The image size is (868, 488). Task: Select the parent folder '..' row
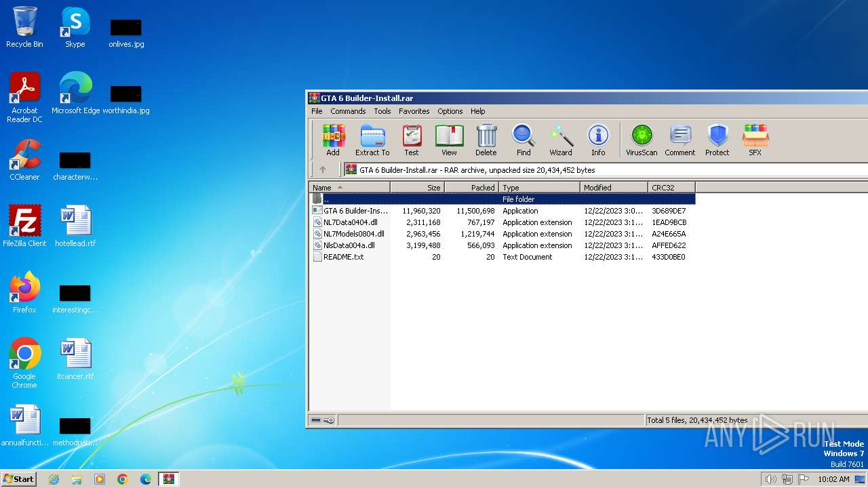point(502,199)
